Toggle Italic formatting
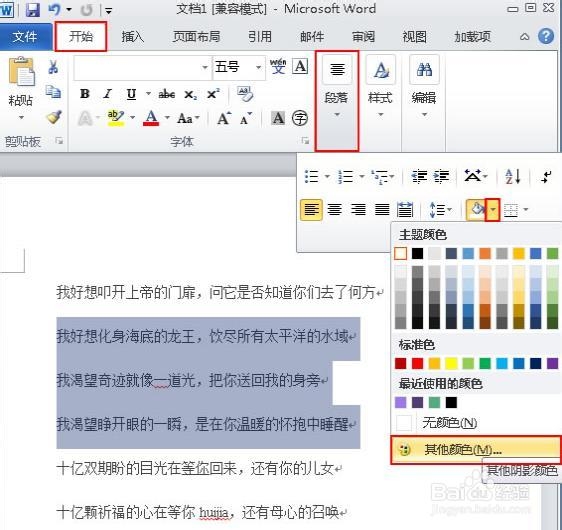The width and height of the screenshot is (562, 530). tap(107, 94)
